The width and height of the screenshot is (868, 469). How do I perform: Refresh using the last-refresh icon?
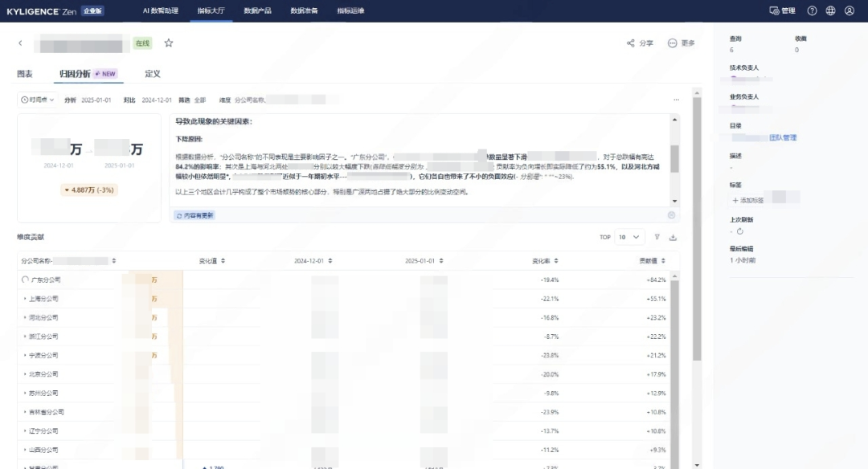click(740, 231)
